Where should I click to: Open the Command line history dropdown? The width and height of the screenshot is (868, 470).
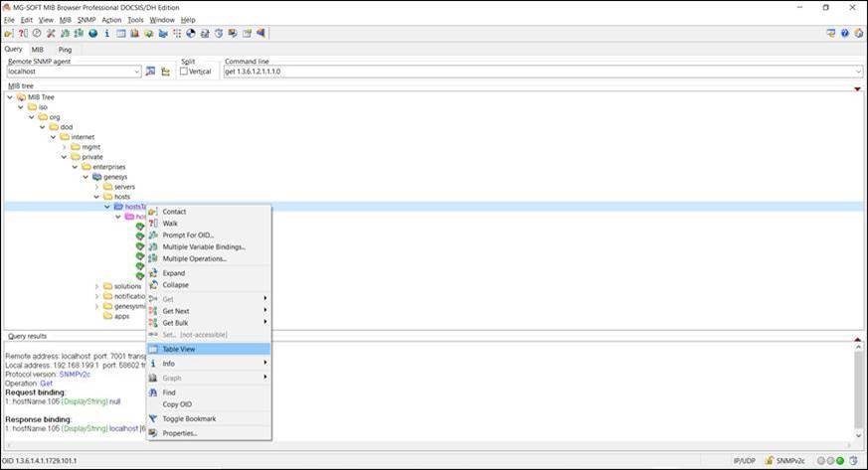pyautogui.click(x=857, y=72)
